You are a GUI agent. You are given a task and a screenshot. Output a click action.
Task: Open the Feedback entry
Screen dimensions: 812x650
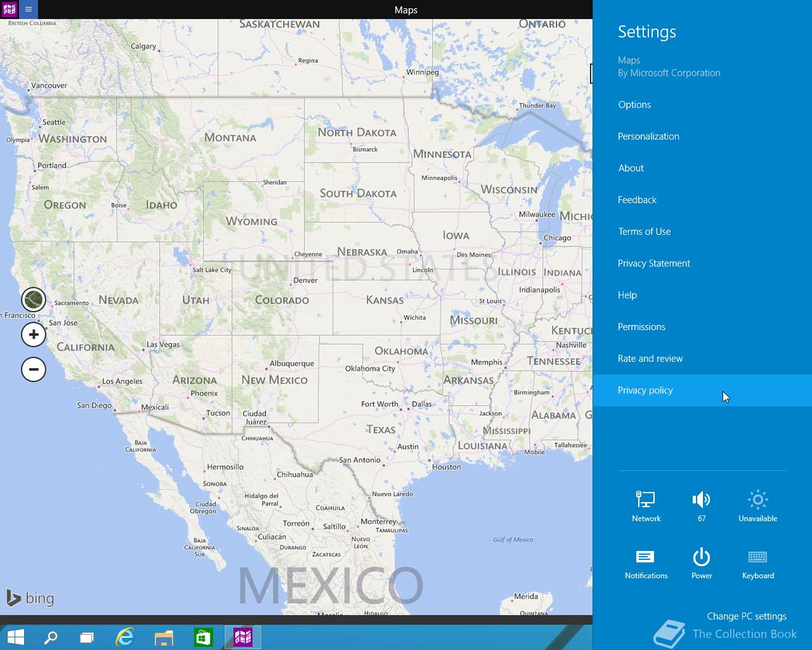[702, 200]
